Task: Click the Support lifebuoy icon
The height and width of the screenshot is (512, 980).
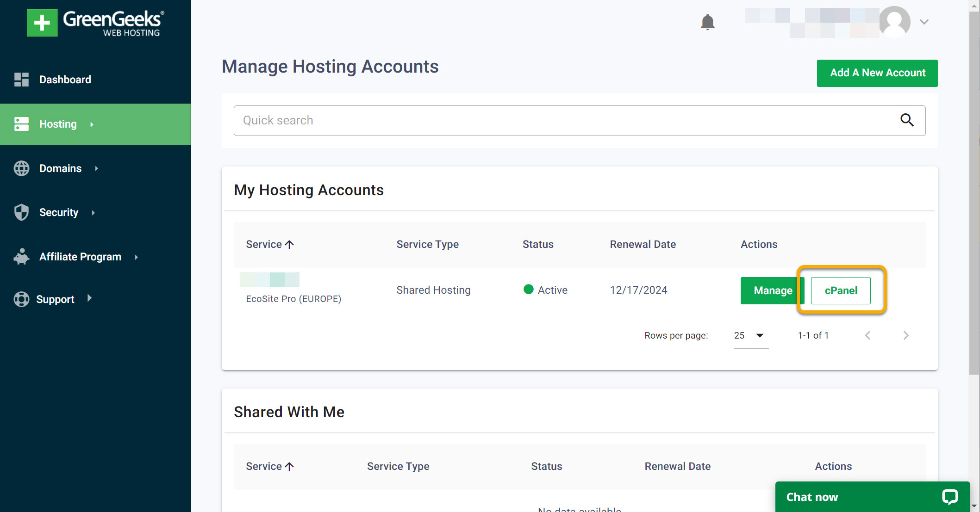Action: [x=21, y=299]
